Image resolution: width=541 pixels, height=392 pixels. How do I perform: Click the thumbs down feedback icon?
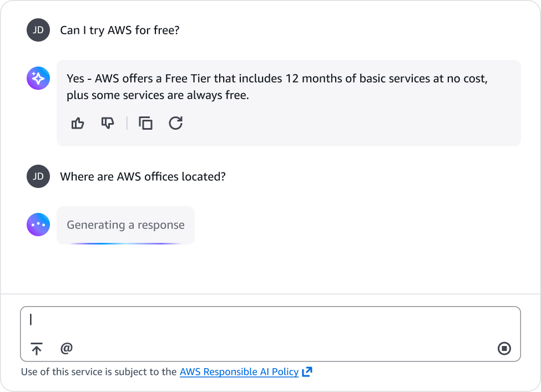(x=107, y=123)
